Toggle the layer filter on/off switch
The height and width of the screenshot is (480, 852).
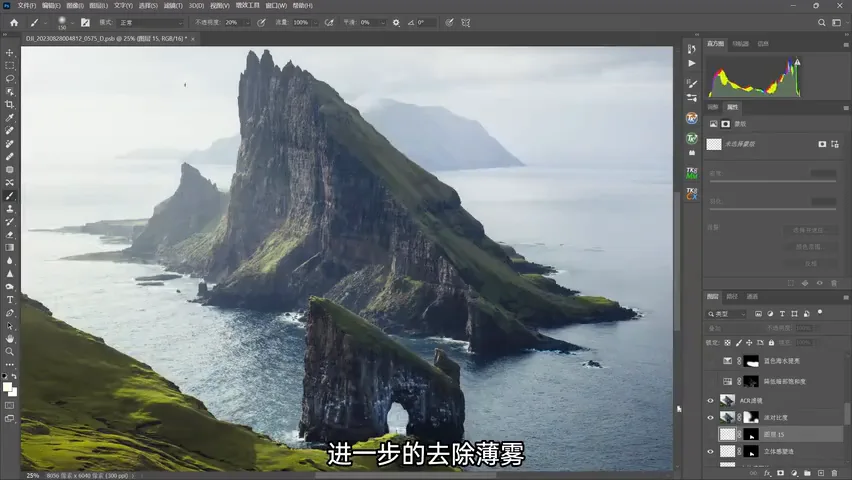click(x=820, y=313)
